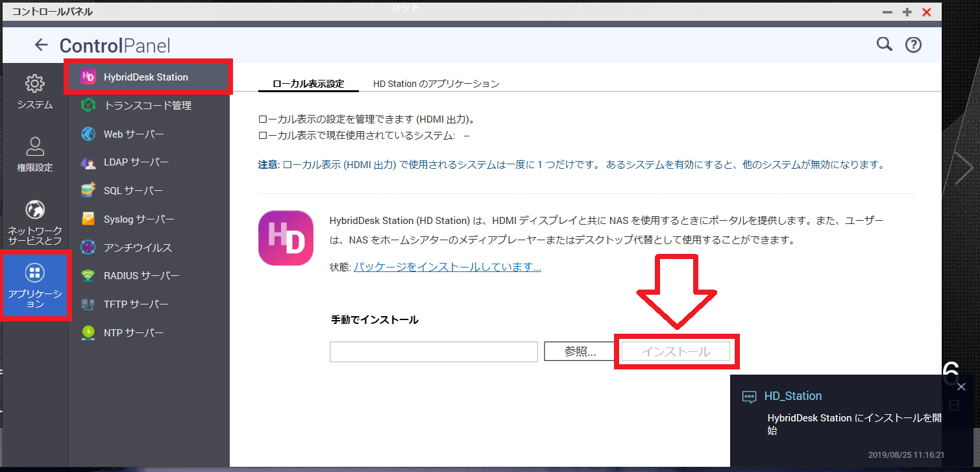Click the HybridDesk Station HD sidebar icon

88,77
